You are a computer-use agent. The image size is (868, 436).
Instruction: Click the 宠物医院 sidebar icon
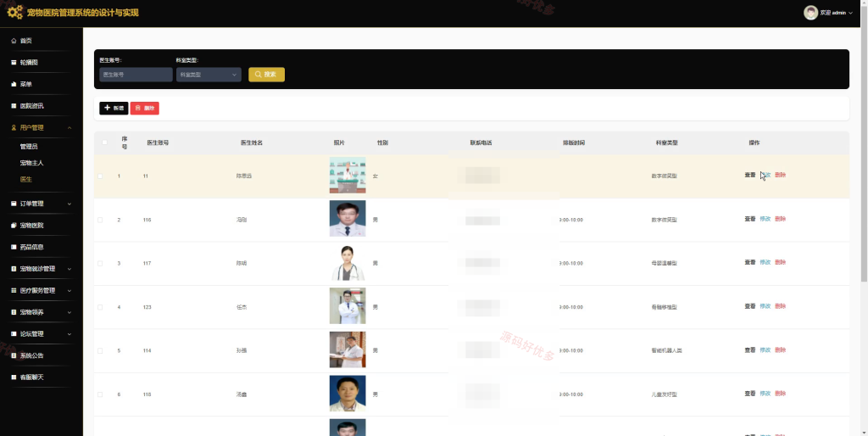[14, 226]
